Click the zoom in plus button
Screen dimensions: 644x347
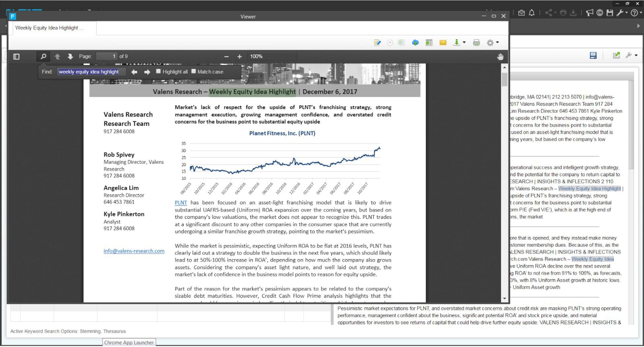click(x=240, y=57)
